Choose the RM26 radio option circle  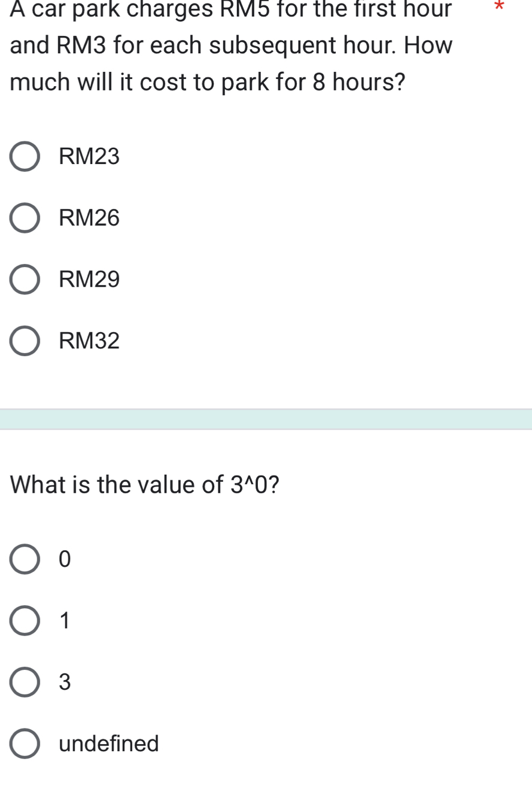(25, 218)
